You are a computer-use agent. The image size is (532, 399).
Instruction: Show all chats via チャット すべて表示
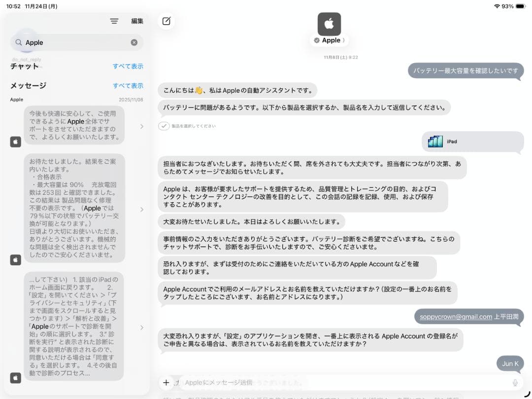pyautogui.click(x=128, y=66)
